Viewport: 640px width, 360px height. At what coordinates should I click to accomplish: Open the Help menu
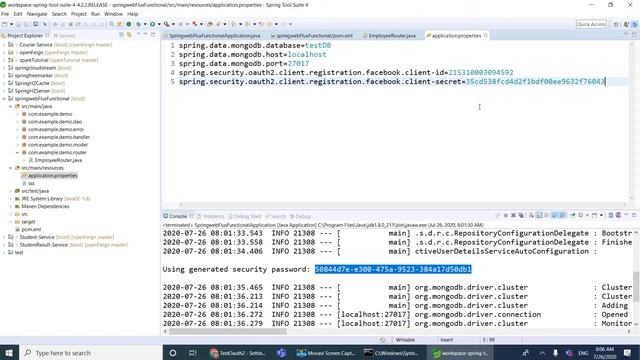133,14
